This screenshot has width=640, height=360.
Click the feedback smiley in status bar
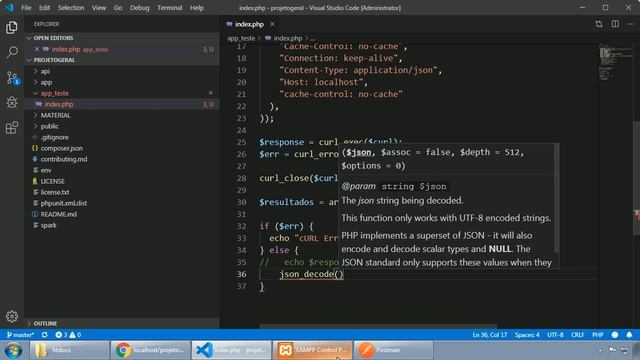[615, 335]
